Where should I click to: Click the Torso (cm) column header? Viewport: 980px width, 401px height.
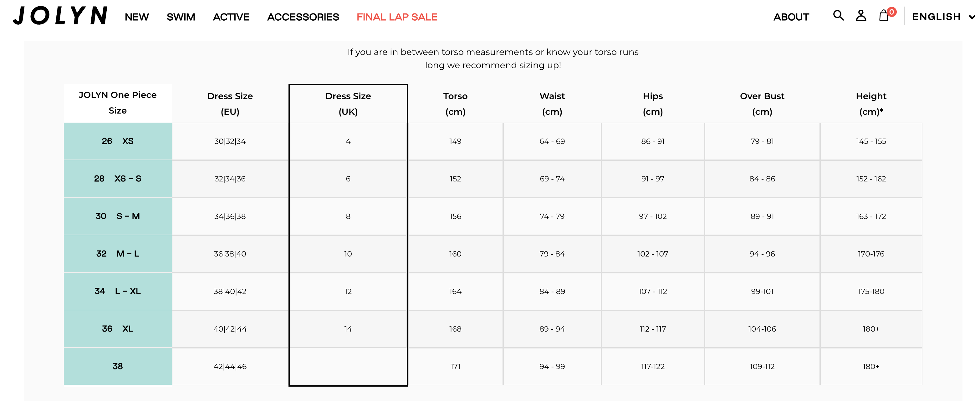click(455, 104)
